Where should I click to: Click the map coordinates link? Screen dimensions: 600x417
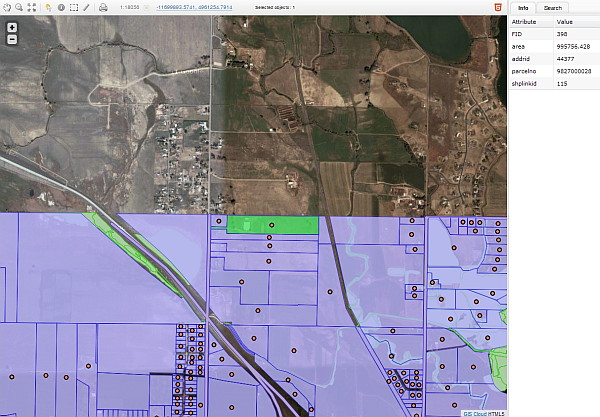194,7
